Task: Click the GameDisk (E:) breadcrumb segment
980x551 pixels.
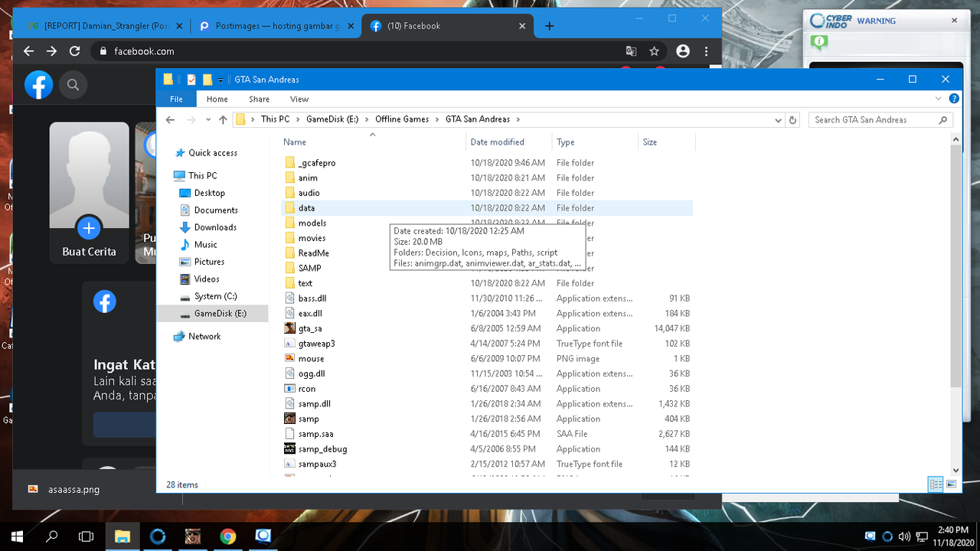Action: (332, 119)
